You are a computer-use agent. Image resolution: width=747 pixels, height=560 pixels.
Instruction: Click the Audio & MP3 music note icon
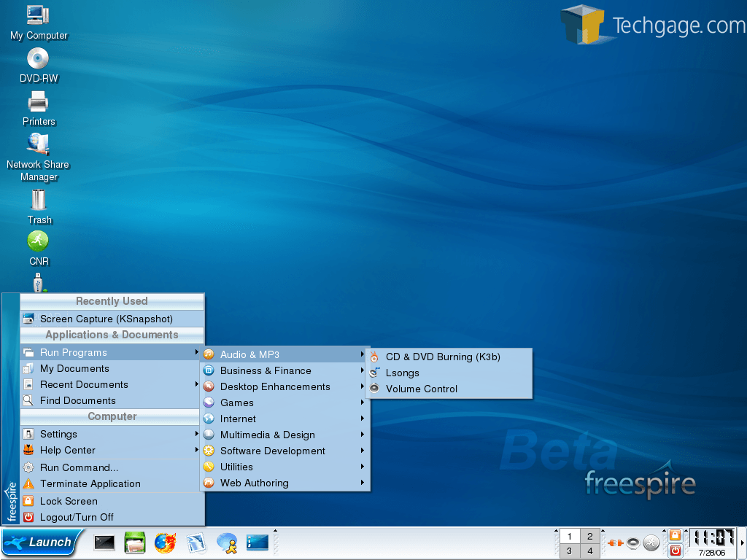[x=209, y=354]
